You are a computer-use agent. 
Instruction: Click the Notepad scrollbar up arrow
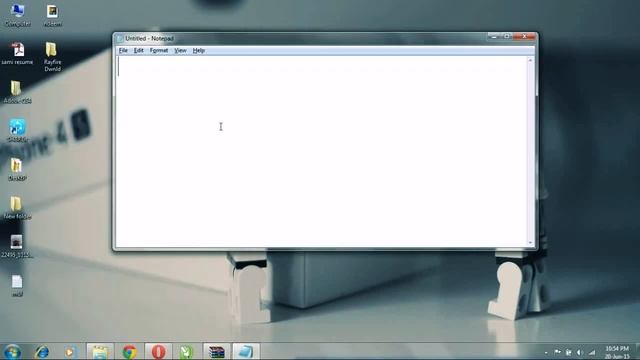pyautogui.click(x=530, y=60)
